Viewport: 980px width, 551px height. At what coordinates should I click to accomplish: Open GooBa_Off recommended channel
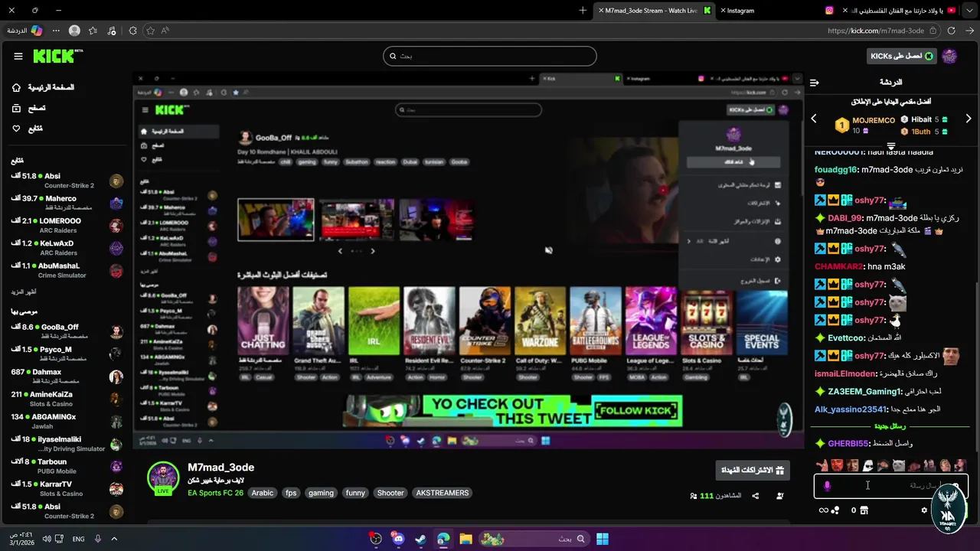point(67,331)
